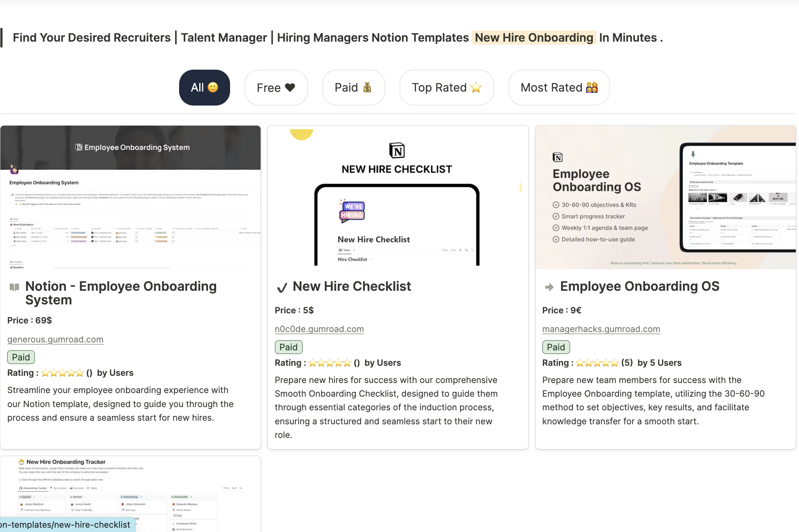Open the Employee Onboarding OS title link
The image size is (799, 532).
tap(640, 286)
